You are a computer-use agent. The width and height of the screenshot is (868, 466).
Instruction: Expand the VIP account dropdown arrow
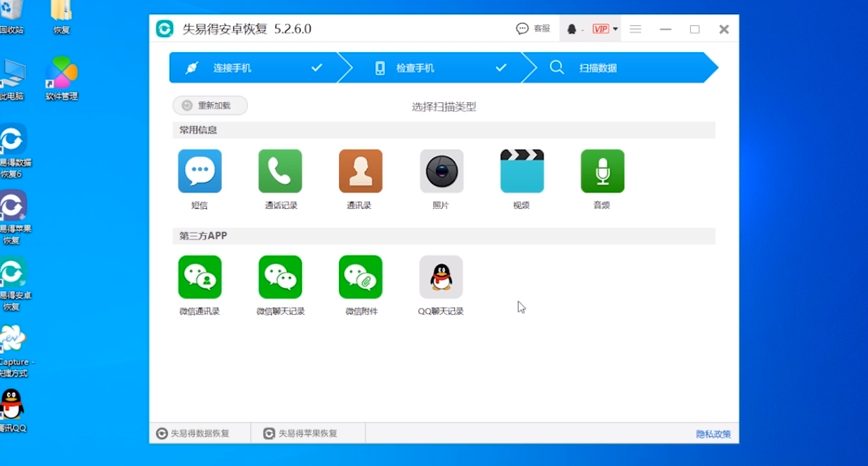coord(615,29)
